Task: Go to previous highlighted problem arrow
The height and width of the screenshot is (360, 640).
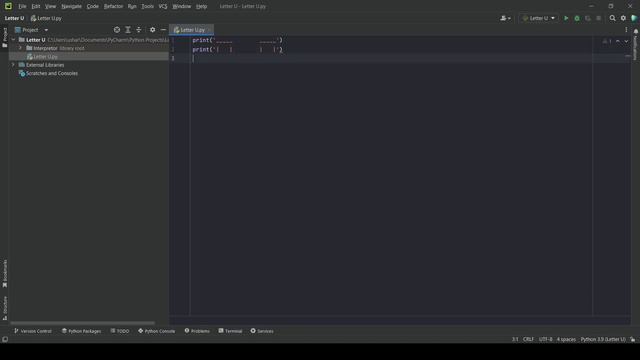Action: (618, 41)
